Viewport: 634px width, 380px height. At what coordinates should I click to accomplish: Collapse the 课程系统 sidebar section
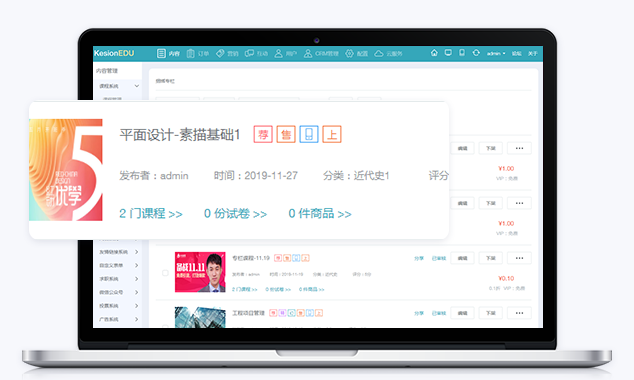tap(119, 86)
